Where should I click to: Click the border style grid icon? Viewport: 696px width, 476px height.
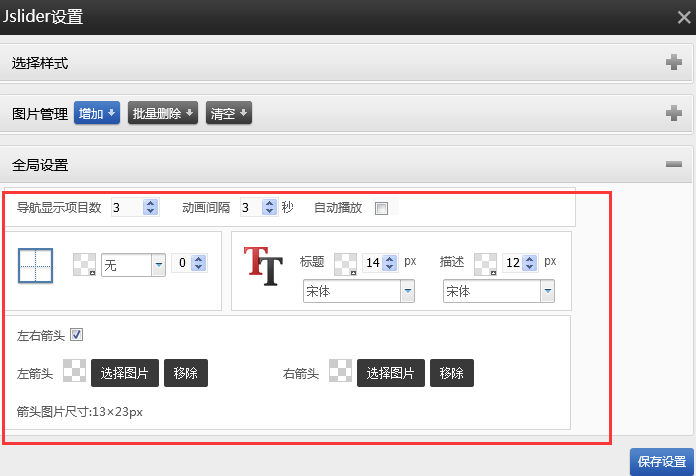click(x=35, y=265)
